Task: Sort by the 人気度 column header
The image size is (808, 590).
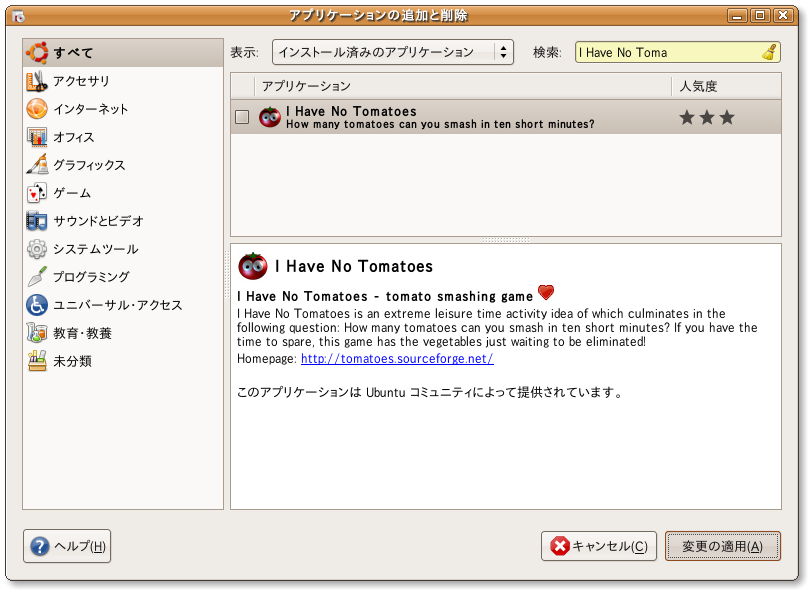Action: [726, 86]
